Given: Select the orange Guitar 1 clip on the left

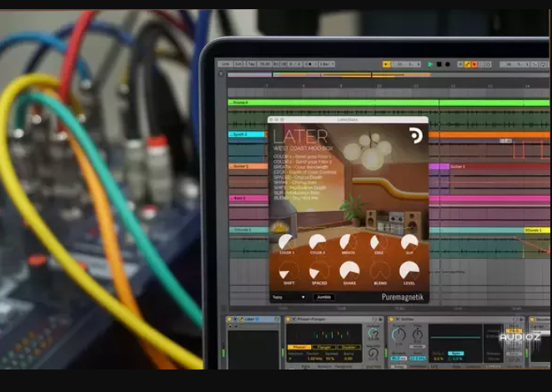Looking at the screenshot, I should coord(248,166).
